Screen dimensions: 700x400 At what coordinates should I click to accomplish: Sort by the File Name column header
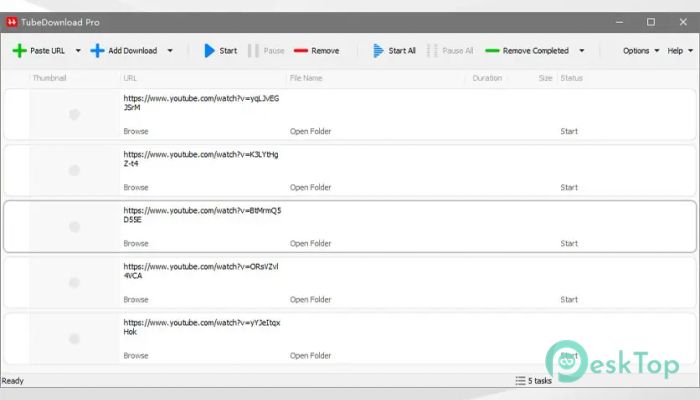point(306,78)
